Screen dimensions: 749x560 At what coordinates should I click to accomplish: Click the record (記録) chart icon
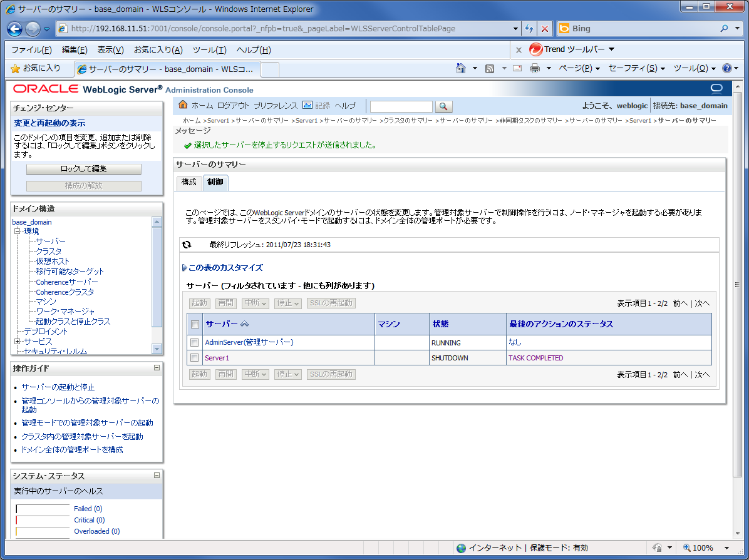click(x=307, y=105)
